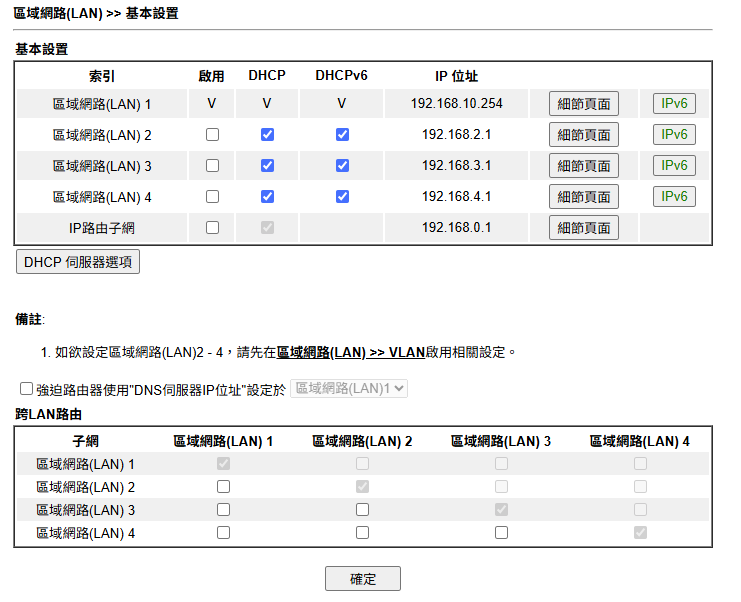Open IPv6 settings for 區域網路(LAN) 1
The height and width of the screenshot is (602, 741).
(x=674, y=104)
